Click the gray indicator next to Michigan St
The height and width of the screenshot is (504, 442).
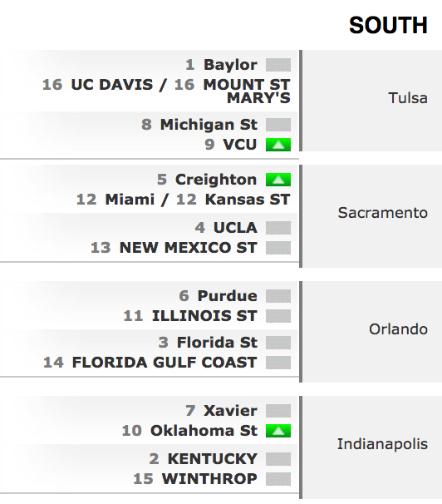point(278,125)
